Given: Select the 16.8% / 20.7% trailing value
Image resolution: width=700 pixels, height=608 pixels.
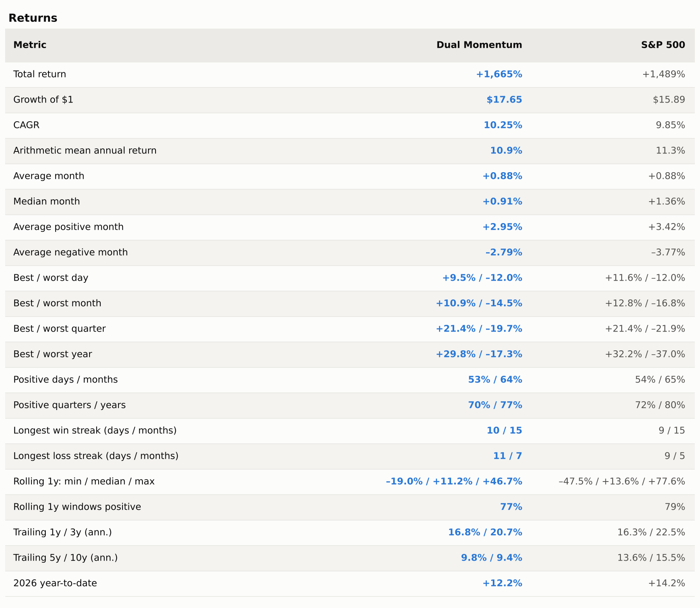Looking at the screenshot, I should click(485, 532).
